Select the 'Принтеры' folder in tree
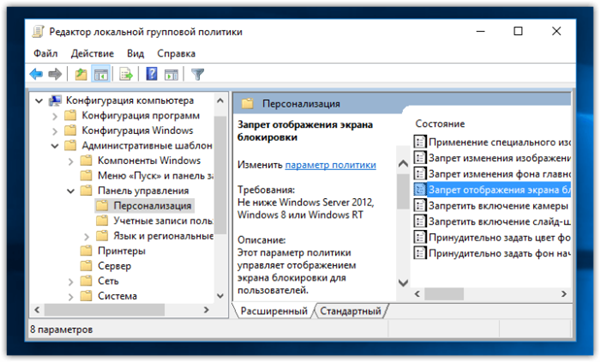 tap(121, 251)
